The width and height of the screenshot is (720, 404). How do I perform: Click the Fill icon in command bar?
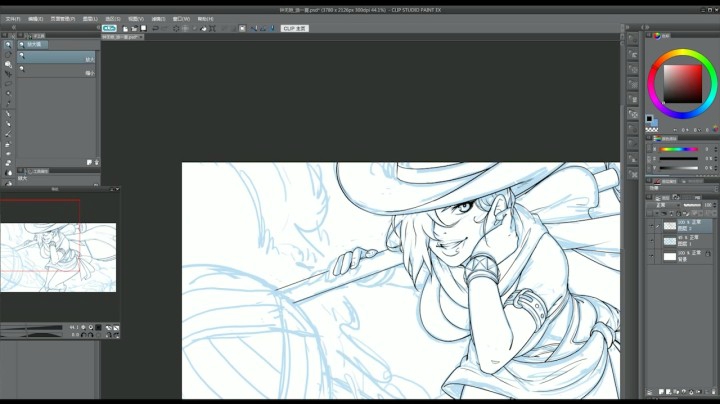coord(203,28)
